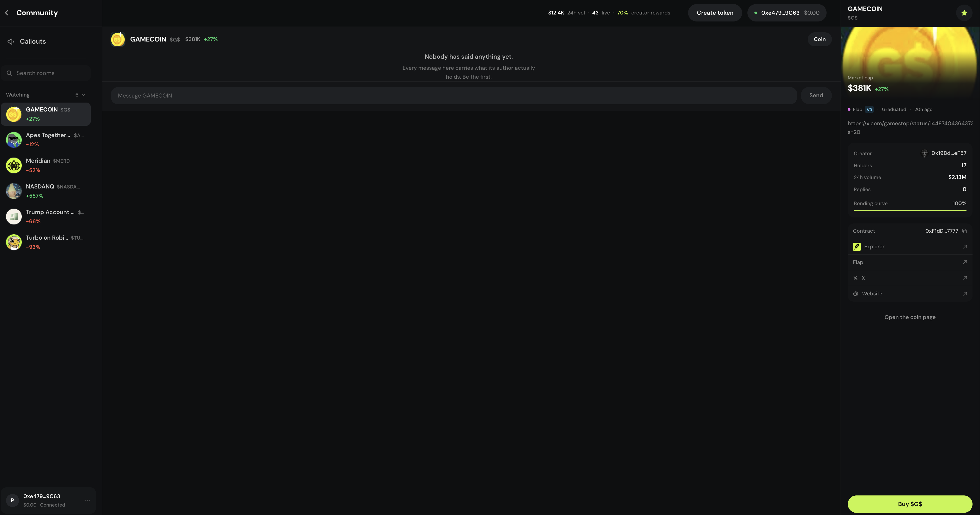Open the 0xe479...9C63 wallet button

(x=787, y=13)
